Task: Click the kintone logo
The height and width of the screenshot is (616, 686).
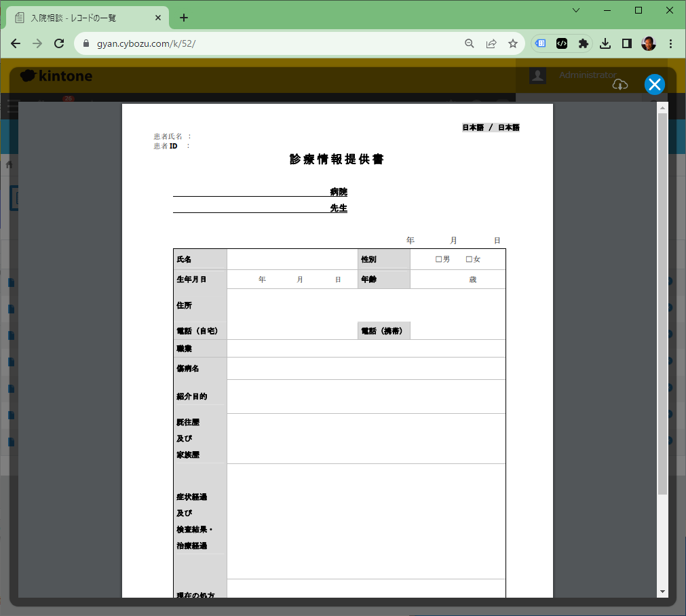Action: (56, 76)
